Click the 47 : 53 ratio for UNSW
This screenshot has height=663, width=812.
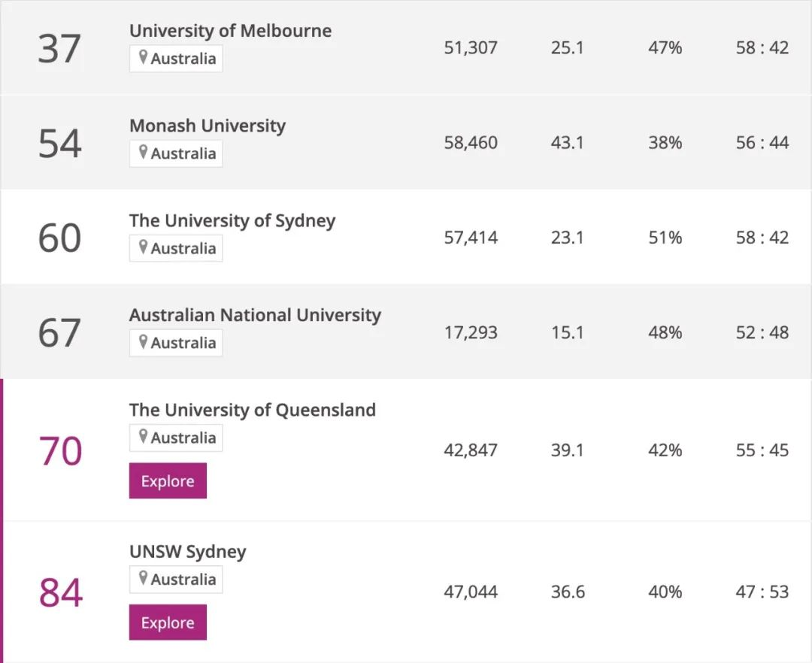[762, 592]
